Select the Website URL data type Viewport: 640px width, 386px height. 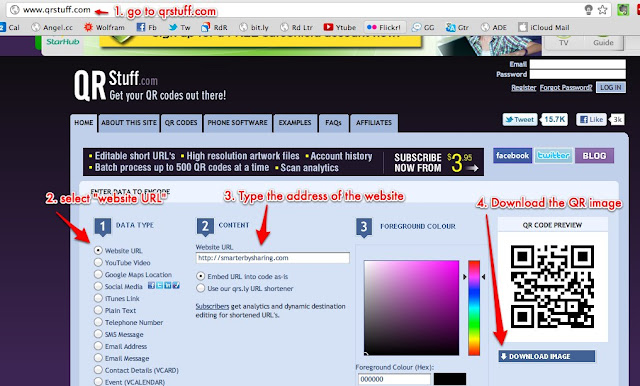pyautogui.click(x=98, y=250)
